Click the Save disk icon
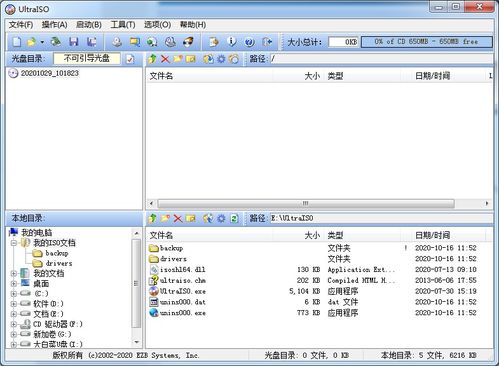 pyautogui.click(x=74, y=42)
